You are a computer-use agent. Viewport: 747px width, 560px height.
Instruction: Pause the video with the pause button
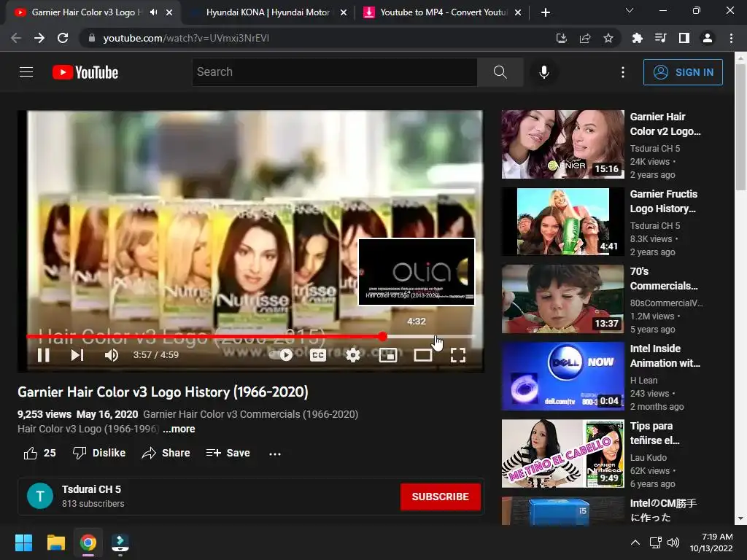43,355
